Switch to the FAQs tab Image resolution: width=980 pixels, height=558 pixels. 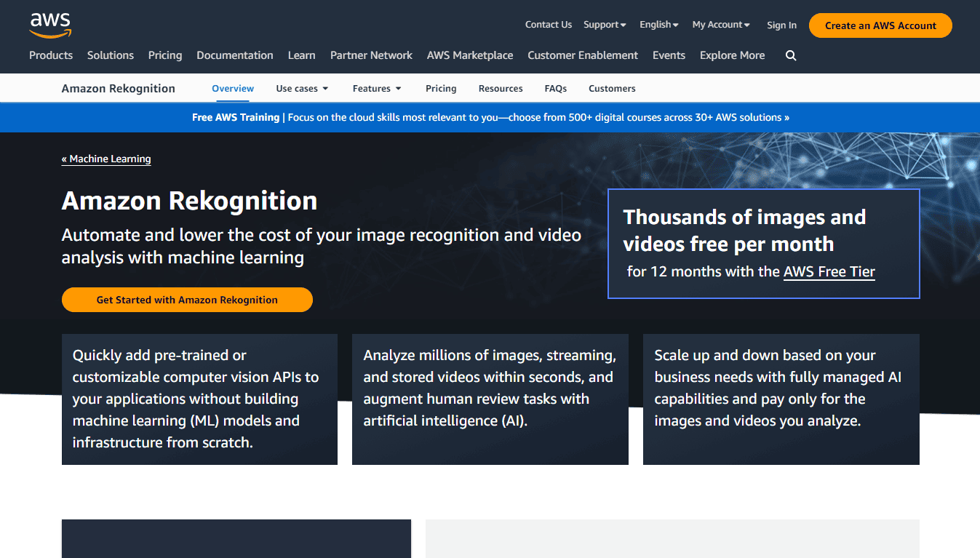coord(555,88)
